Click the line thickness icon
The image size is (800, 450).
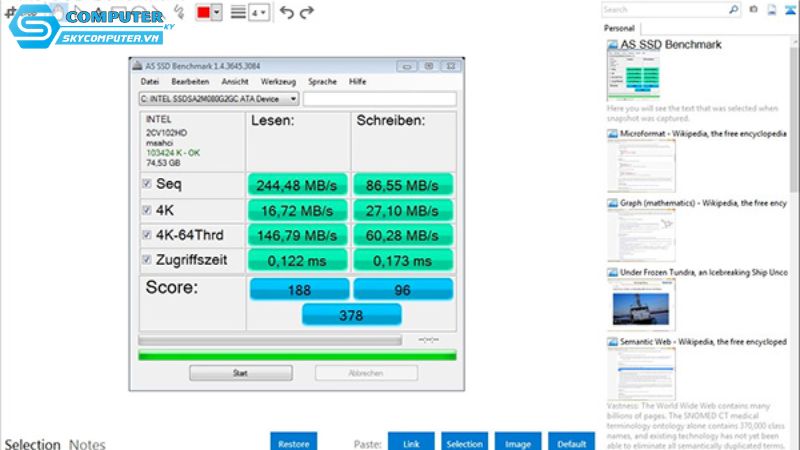pos(238,12)
